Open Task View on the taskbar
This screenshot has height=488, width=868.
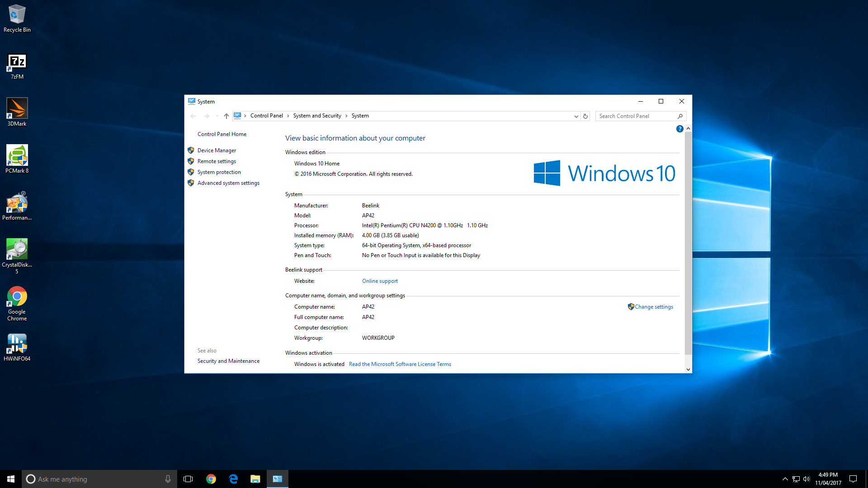188,479
